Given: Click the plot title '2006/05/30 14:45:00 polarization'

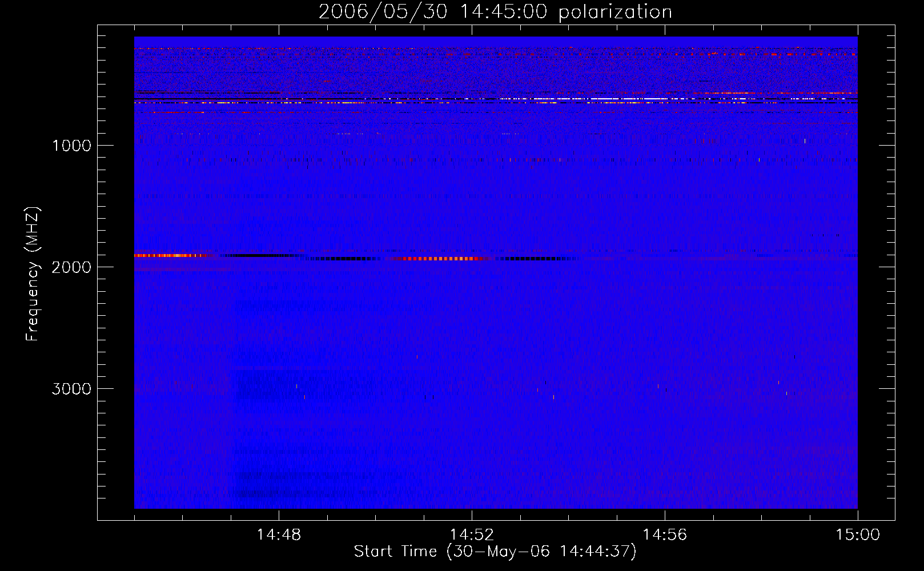Looking at the screenshot, I should [x=495, y=12].
